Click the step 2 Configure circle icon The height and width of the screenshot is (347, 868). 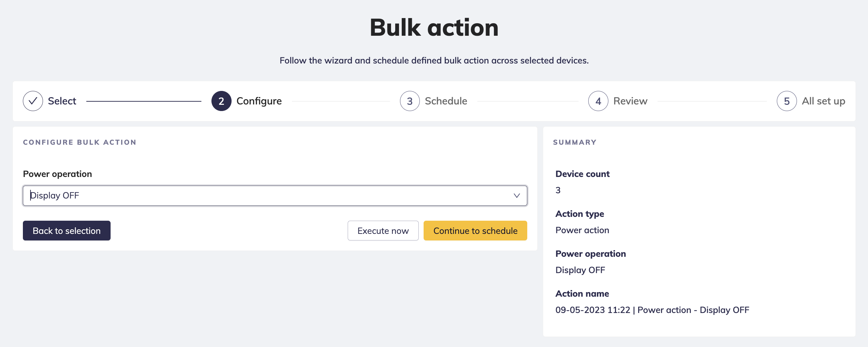click(x=221, y=101)
